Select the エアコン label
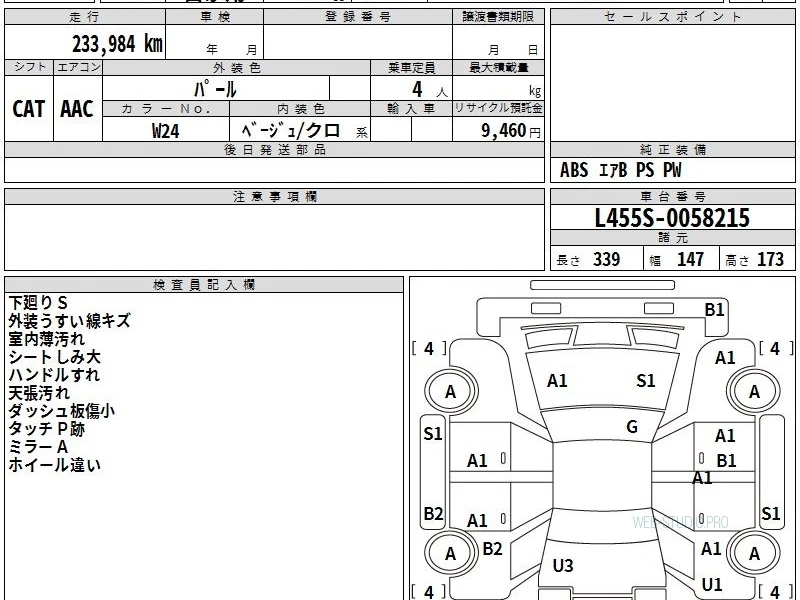 pyautogui.click(x=78, y=67)
